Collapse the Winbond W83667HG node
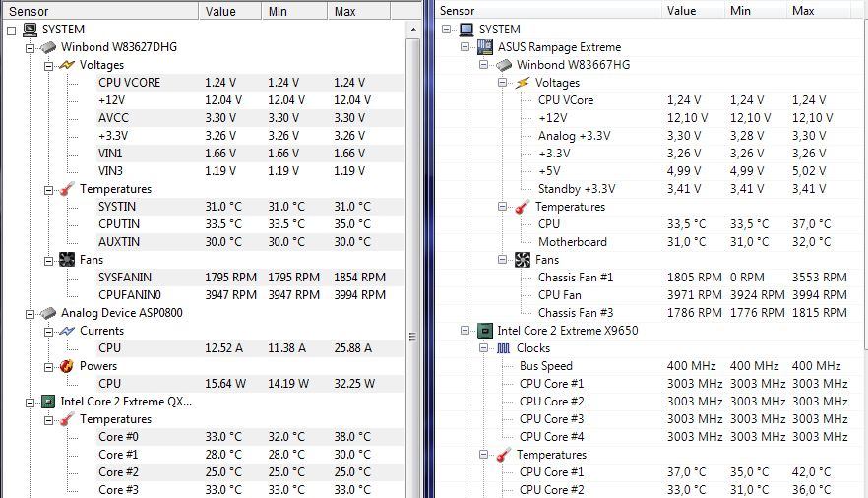Screen dimensions: 868x498 click(483, 65)
